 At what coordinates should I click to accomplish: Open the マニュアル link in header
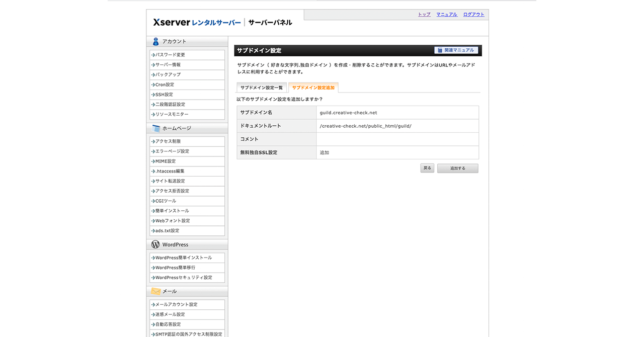(x=447, y=15)
